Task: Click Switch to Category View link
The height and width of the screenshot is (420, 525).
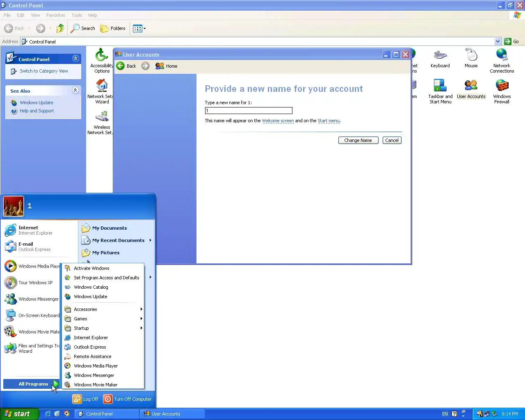Action: point(44,71)
